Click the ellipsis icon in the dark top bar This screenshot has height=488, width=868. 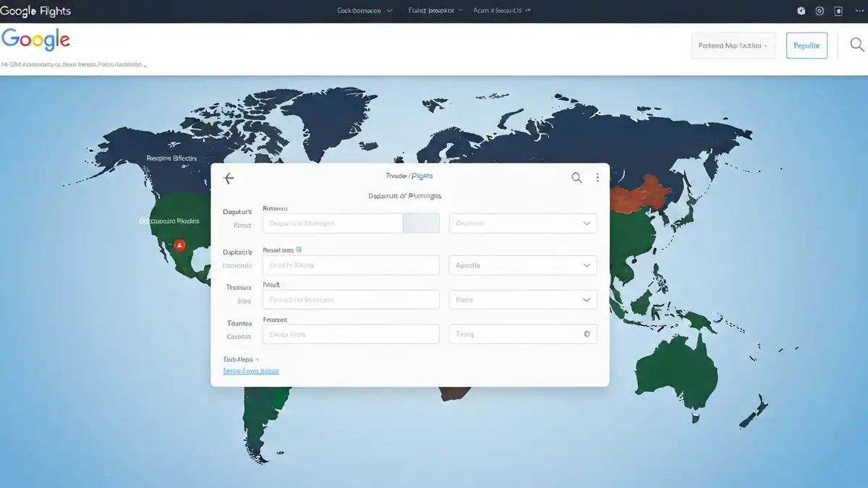coord(858,11)
